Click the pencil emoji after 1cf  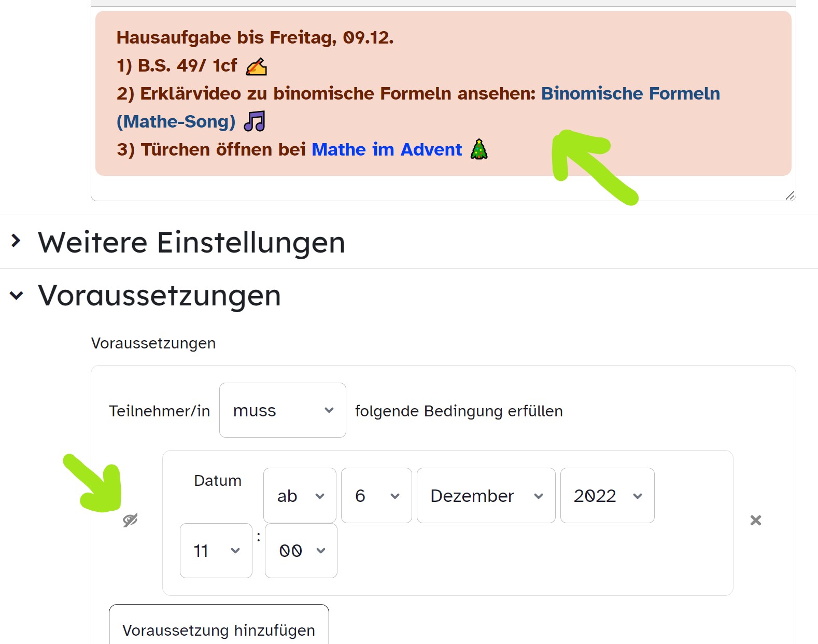[x=256, y=66]
